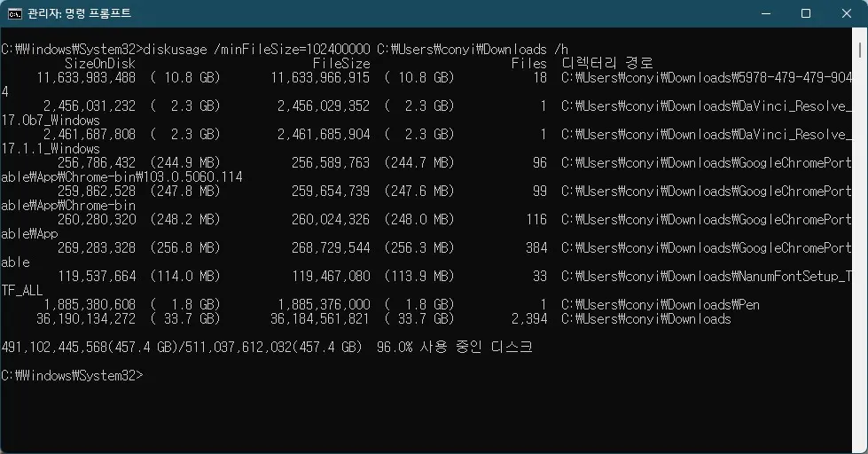The image size is (868, 454).
Task: Click the file count '116'
Action: pyautogui.click(x=536, y=220)
